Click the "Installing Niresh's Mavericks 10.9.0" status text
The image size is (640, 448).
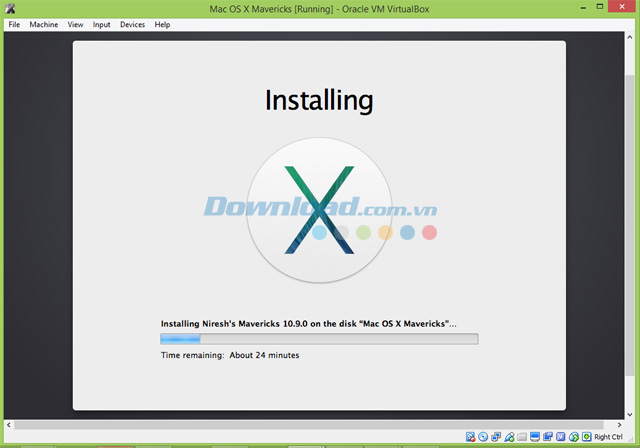click(x=309, y=324)
